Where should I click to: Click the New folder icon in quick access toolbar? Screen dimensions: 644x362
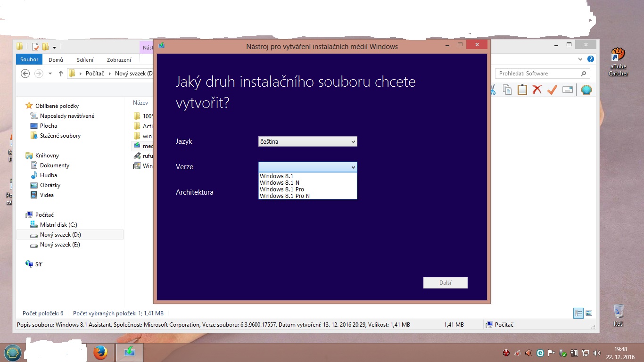[x=46, y=46]
